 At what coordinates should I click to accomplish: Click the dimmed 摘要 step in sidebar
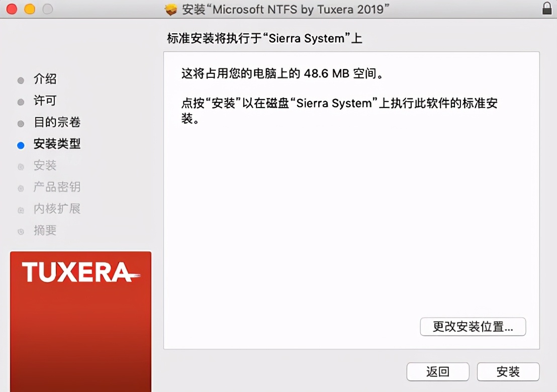(x=45, y=231)
